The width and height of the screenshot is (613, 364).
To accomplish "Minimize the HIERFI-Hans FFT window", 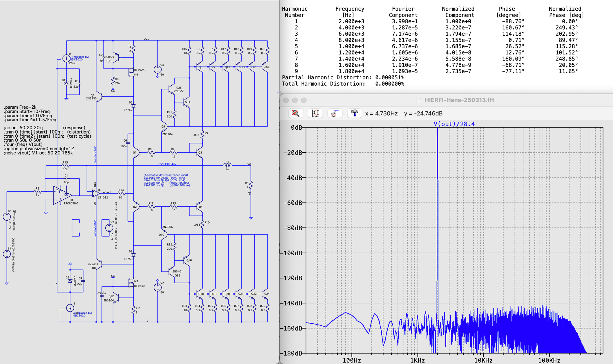I will coord(295,100).
